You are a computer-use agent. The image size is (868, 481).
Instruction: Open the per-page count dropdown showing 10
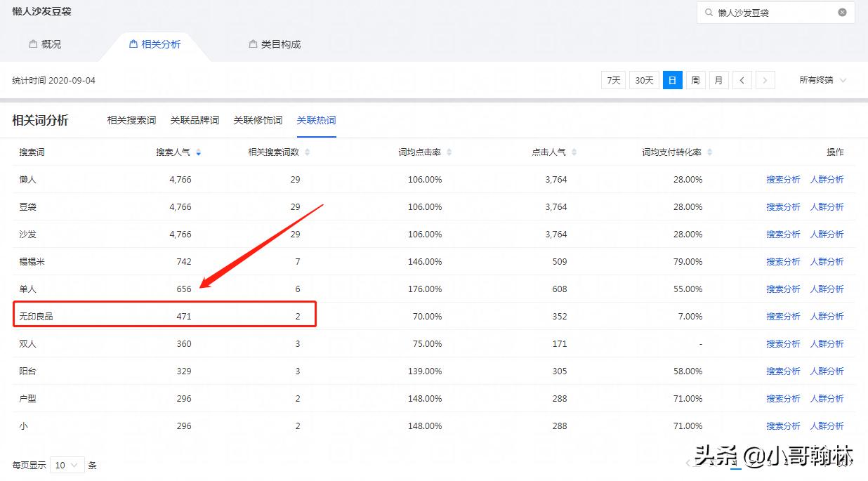[x=67, y=465]
